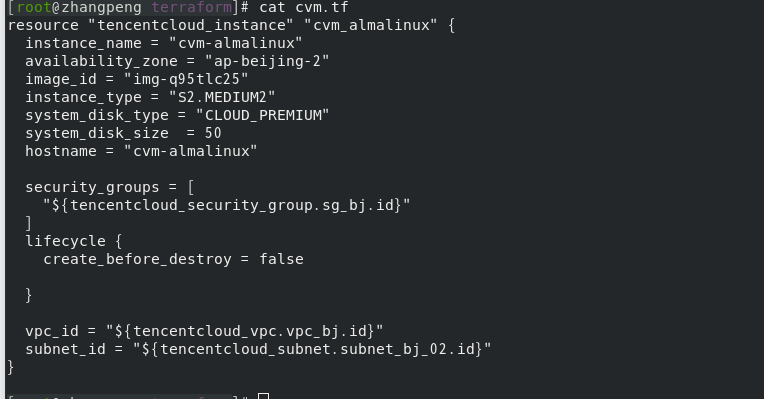Click the sg_bj.id security group reference
The height and width of the screenshot is (399, 764).
(227, 205)
